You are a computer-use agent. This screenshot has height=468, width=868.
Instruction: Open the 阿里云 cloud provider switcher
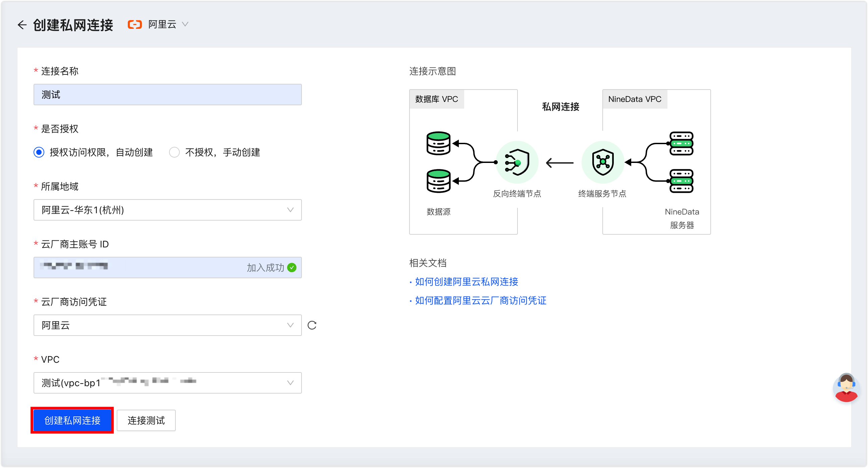click(x=168, y=24)
